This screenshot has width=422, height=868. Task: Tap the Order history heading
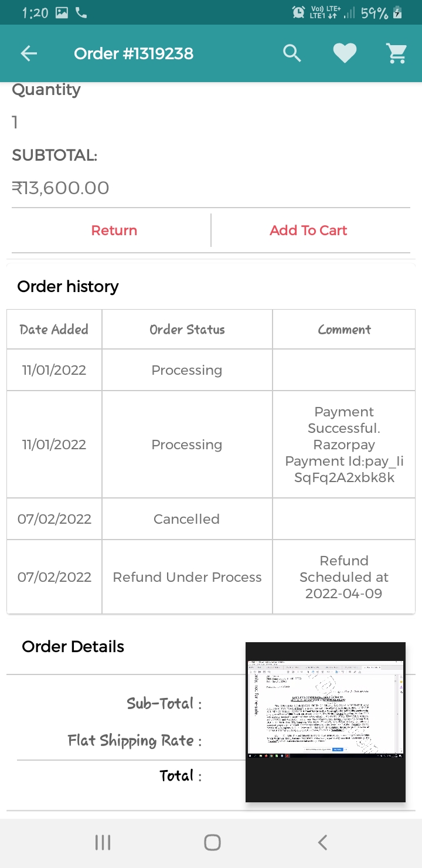pyautogui.click(x=68, y=286)
